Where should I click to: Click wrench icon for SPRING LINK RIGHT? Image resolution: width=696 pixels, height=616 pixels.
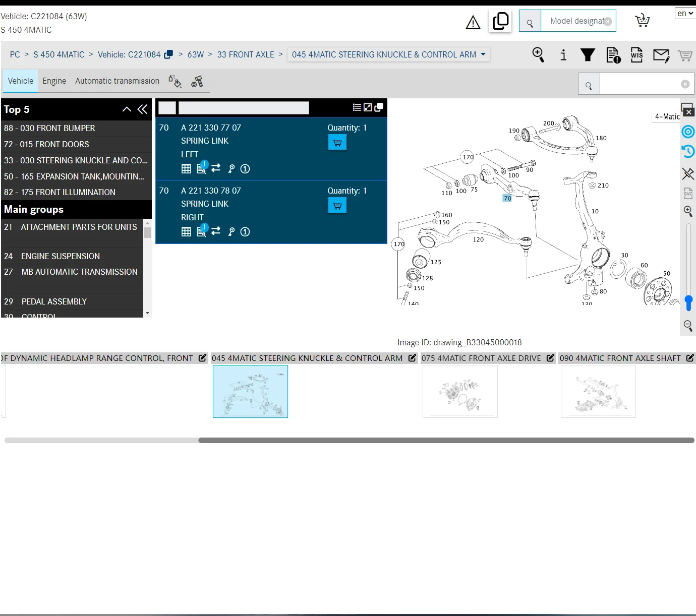coord(231,232)
